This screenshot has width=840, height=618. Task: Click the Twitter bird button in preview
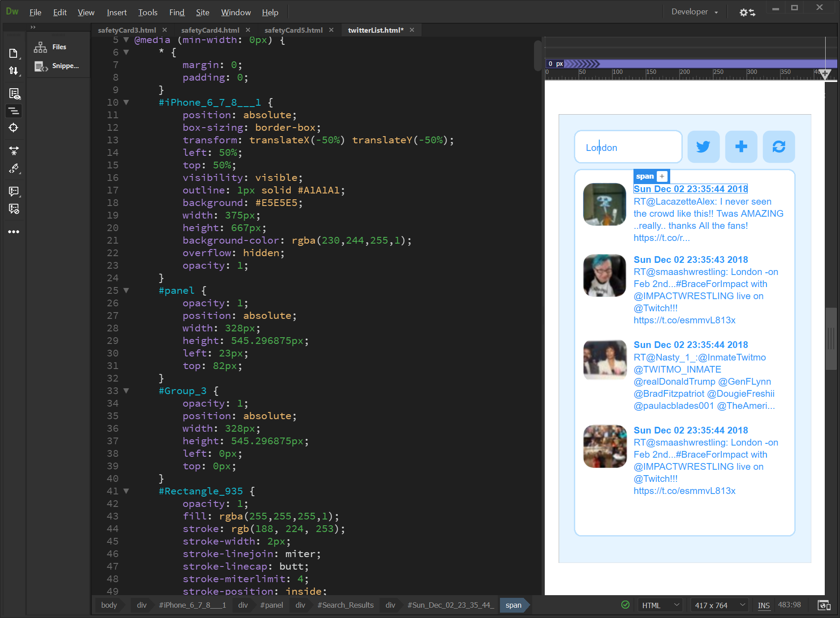tap(703, 147)
